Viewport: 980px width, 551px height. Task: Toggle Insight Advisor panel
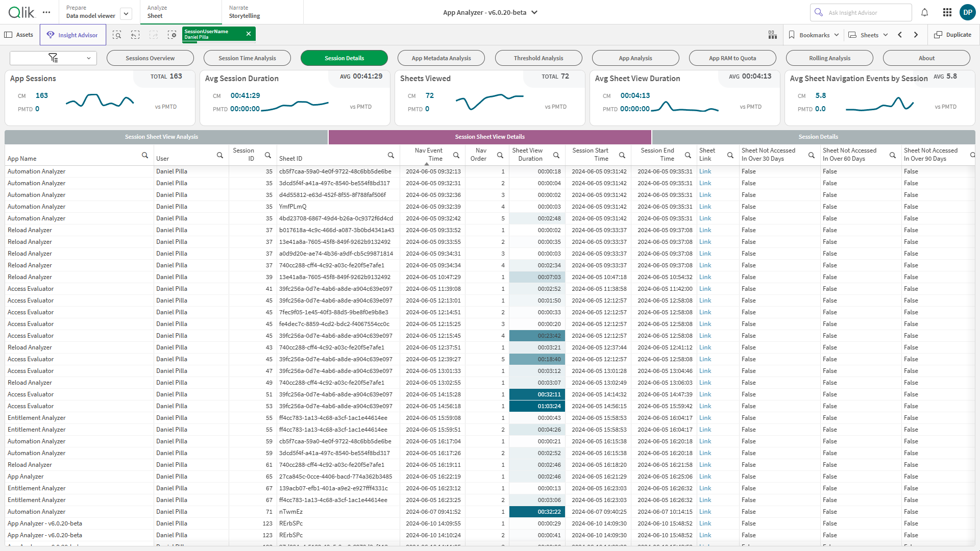[72, 35]
